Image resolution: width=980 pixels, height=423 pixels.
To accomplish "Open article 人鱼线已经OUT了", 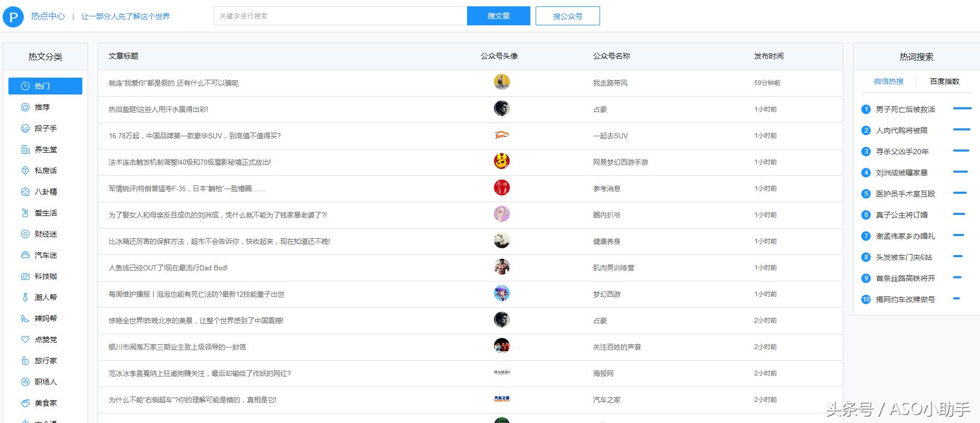I will (x=168, y=268).
